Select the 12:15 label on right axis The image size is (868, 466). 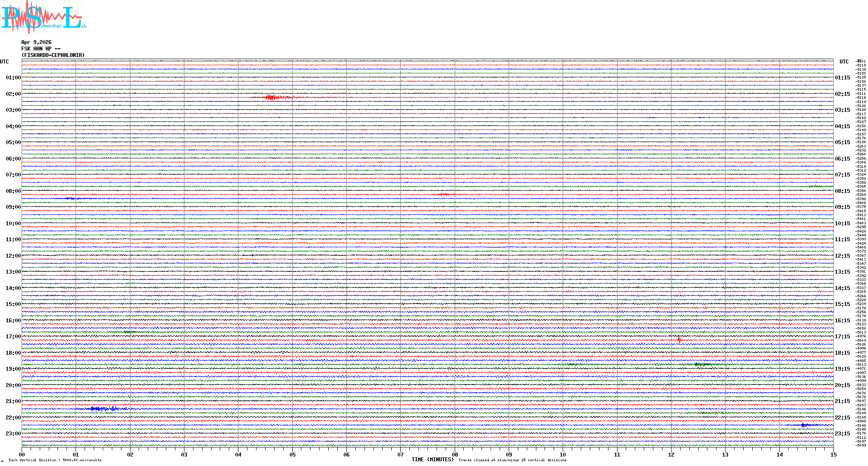click(842, 256)
